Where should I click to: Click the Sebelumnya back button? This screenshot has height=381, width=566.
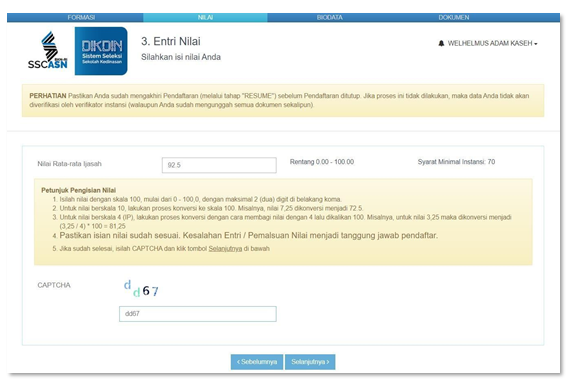[x=257, y=362]
